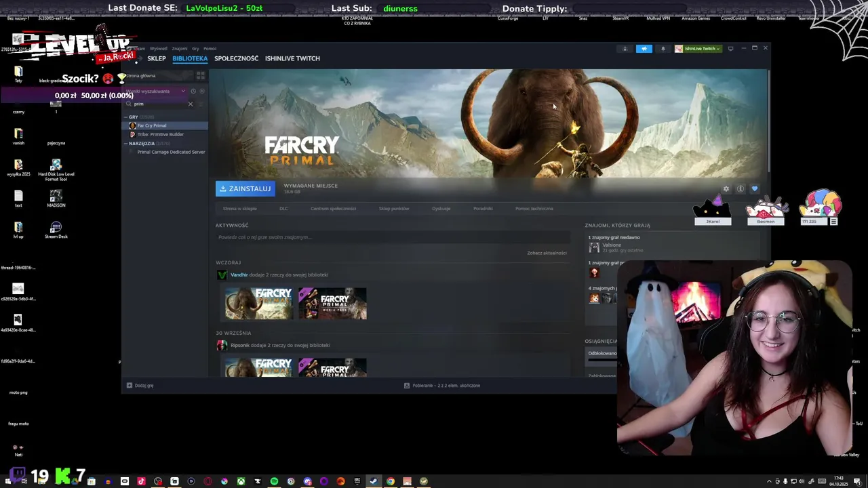Open Centrum społeczności link
The width and height of the screenshot is (868, 488).
click(x=333, y=209)
